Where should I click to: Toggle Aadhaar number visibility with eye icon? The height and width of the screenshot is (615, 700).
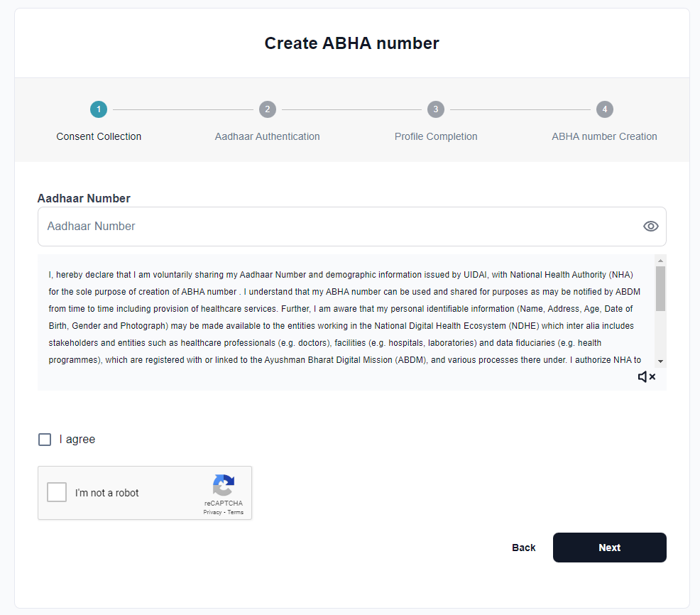(x=650, y=226)
